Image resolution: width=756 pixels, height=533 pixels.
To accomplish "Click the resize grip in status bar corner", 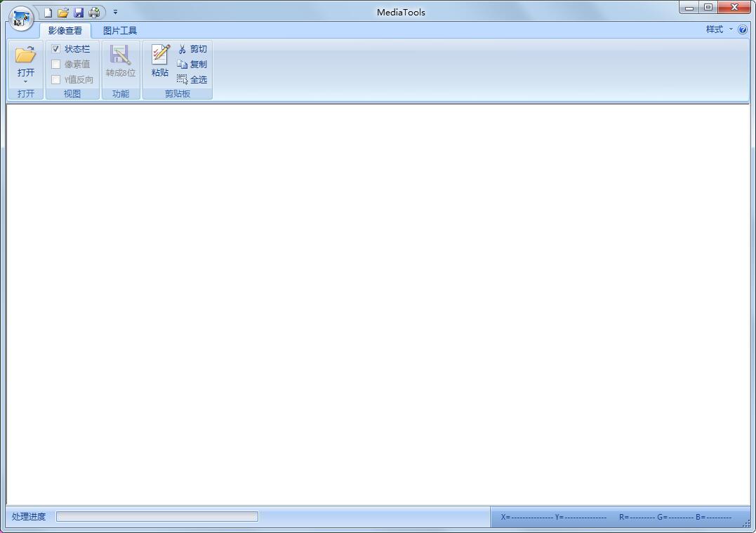I will pos(746,523).
